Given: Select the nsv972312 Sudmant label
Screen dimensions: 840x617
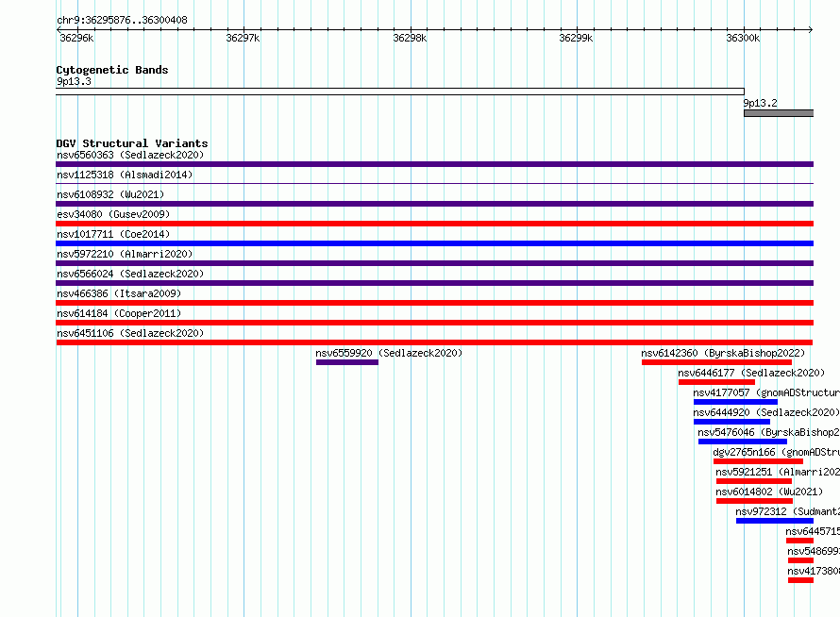Looking at the screenshot, I should 787,511.
